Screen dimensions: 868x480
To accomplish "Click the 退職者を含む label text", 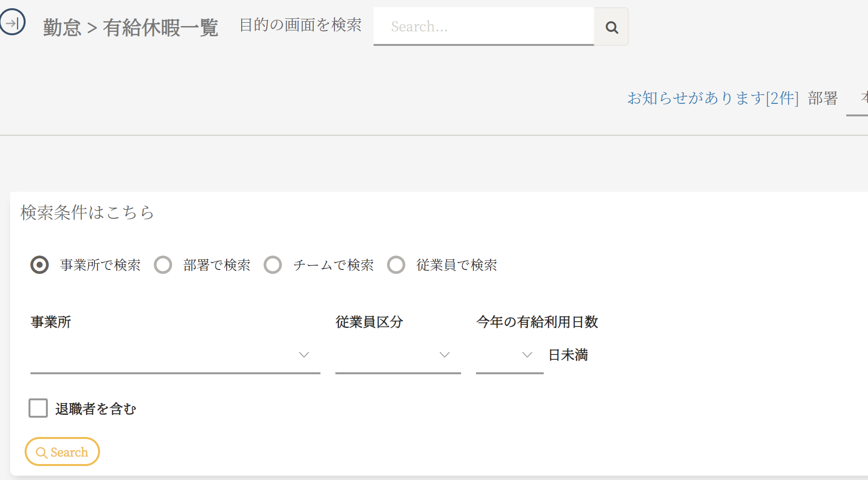I will tap(96, 409).
